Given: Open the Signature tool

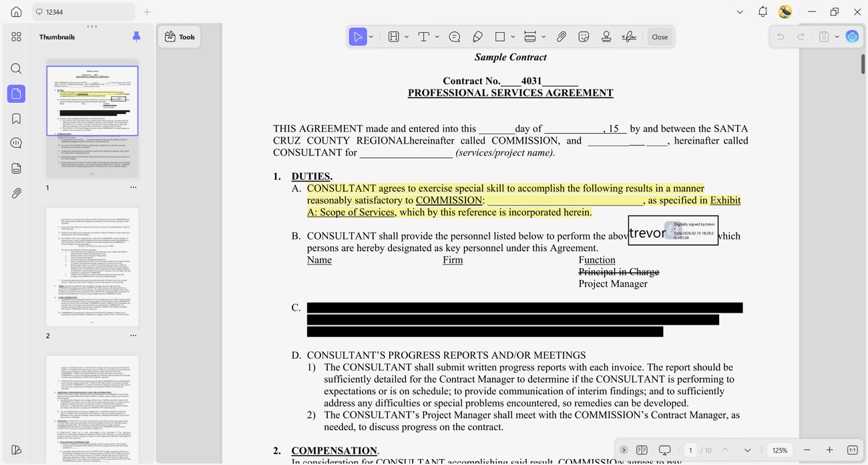Looking at the screenshot, I should click(x=629, y=37).
